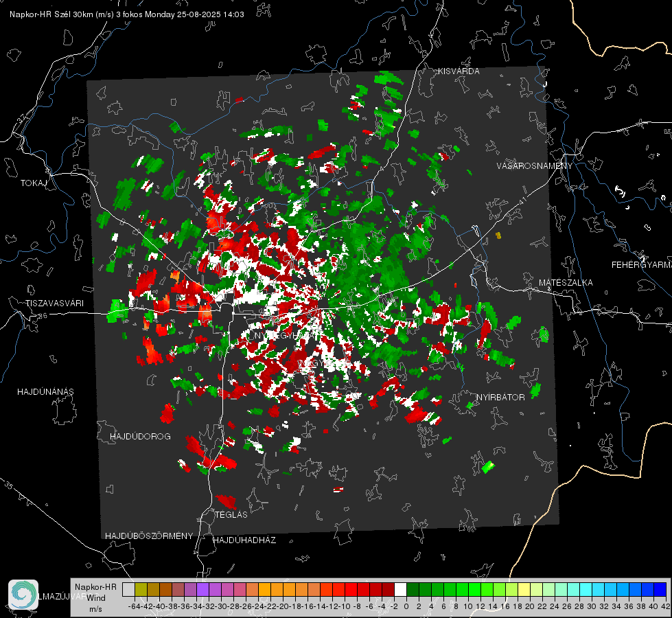Click the road number 36 label
Viewport: 672px width, 618px height.
click(x=43, y=316)
